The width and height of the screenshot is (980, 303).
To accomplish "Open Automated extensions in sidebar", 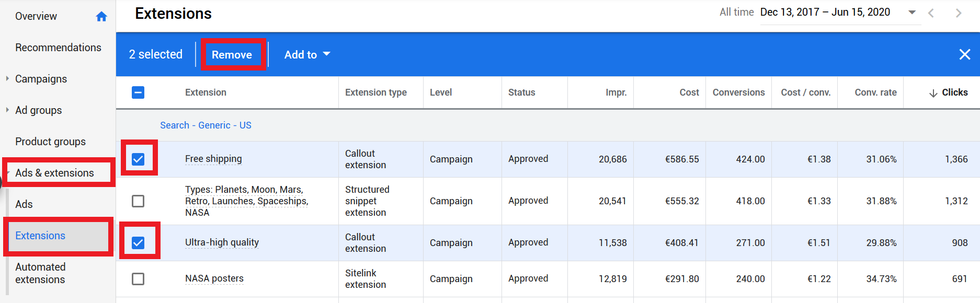I will coord(40,273).
